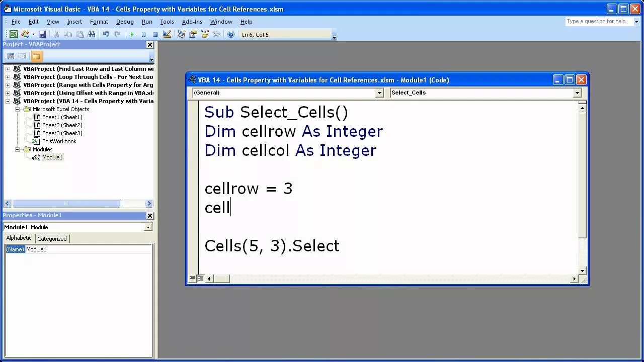Click the Type a question for help box

click(599, 22)
